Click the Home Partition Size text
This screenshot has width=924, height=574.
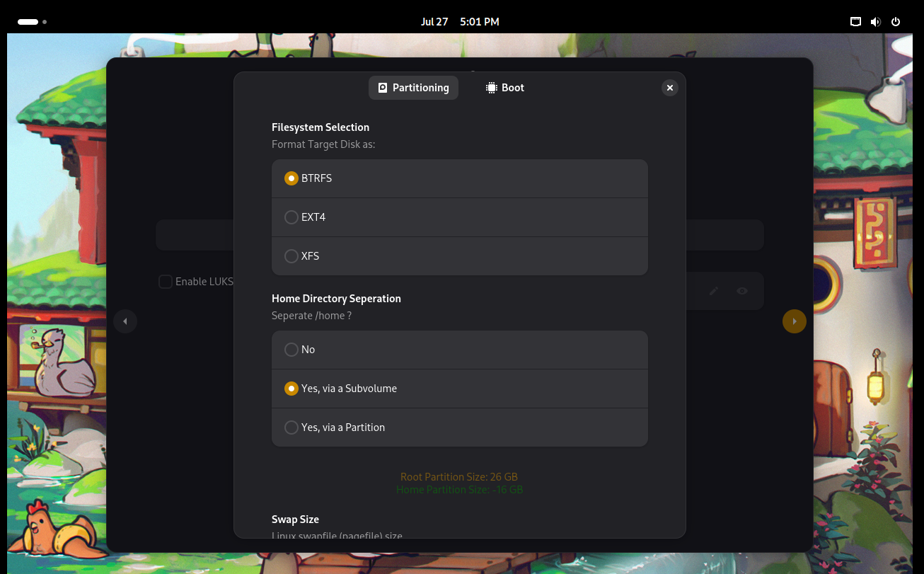[x=460, y=490]
